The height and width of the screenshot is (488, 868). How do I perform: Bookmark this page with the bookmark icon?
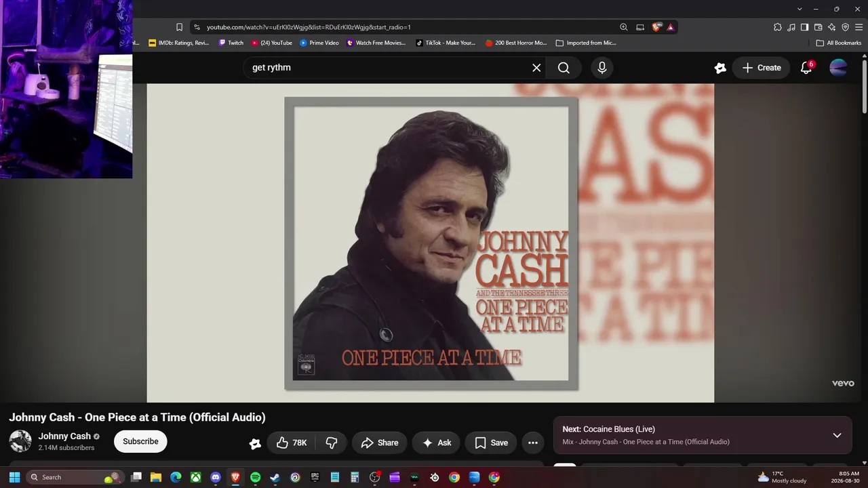[179, 27]
